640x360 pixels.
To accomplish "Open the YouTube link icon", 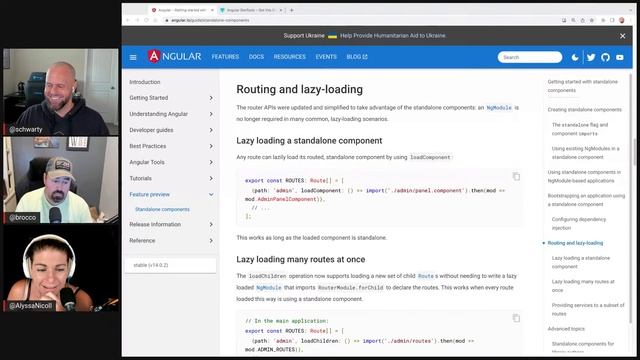I will coord(620,58).
